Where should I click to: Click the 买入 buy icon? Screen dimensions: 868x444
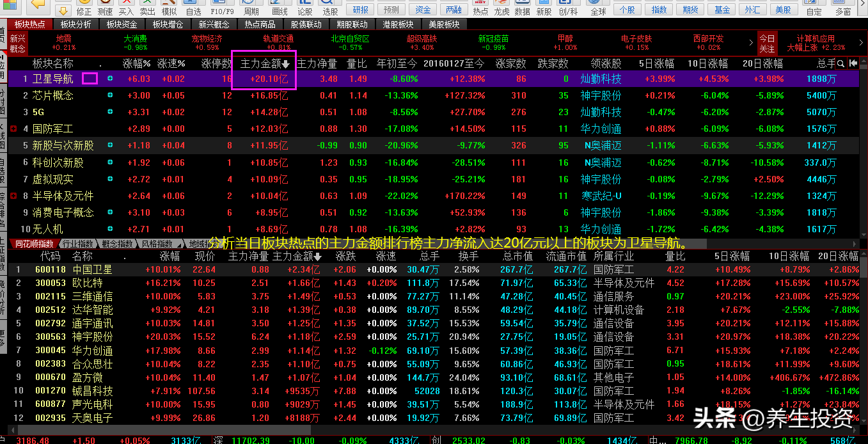tap(126, 8)
